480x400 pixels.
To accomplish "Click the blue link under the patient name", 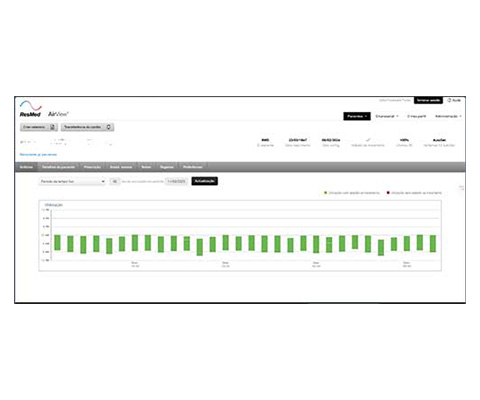I will 38,155.
